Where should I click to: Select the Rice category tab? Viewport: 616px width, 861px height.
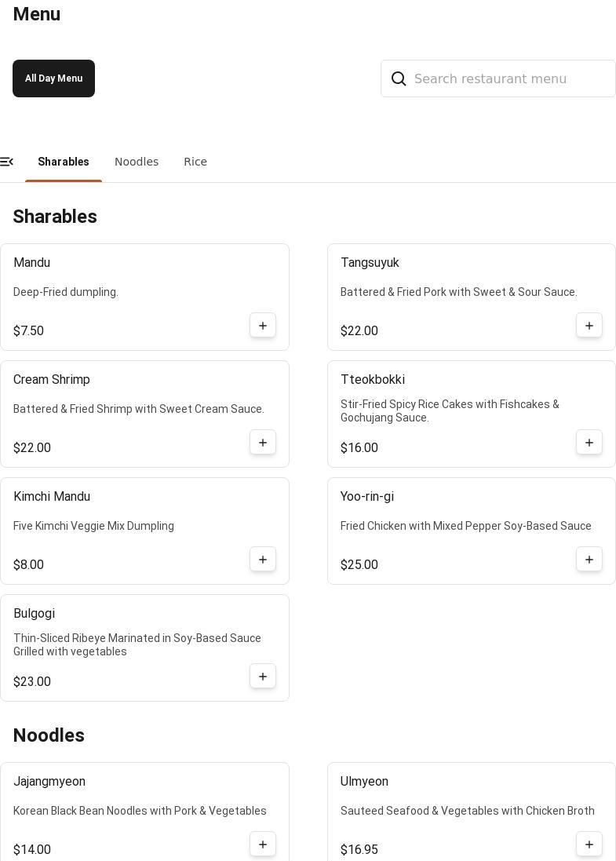click(x=195, y=162)
